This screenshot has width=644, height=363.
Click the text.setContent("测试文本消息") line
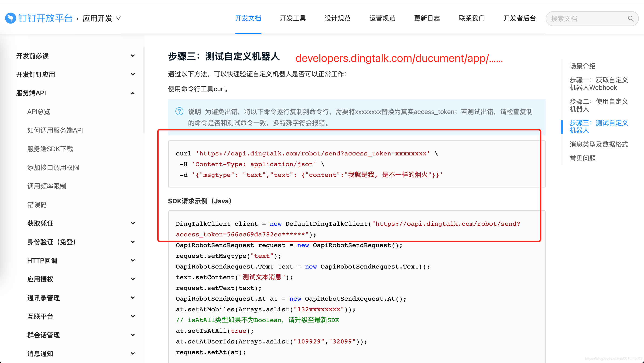[234, 277]
